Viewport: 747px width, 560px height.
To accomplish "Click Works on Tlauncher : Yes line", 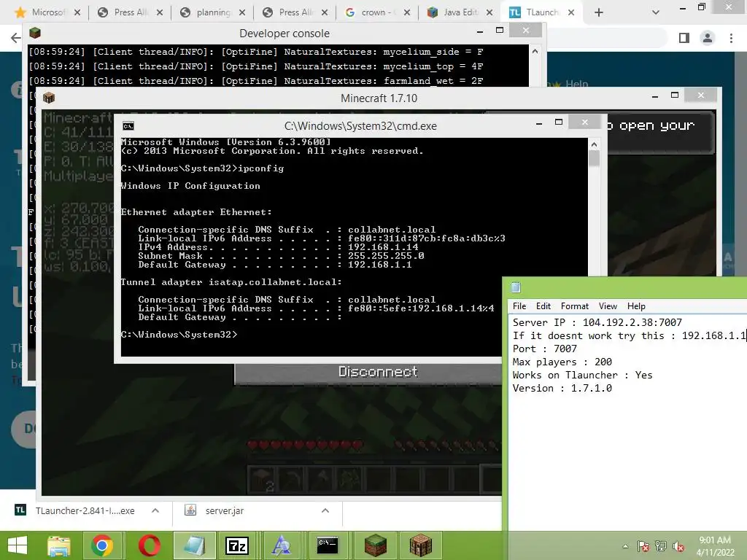I will pos(582,375).
